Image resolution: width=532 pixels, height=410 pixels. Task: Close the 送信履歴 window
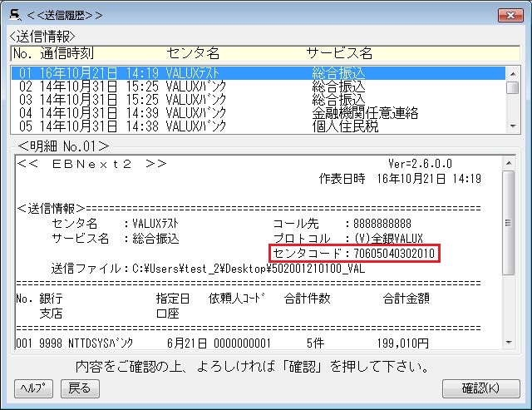(510, 14)
